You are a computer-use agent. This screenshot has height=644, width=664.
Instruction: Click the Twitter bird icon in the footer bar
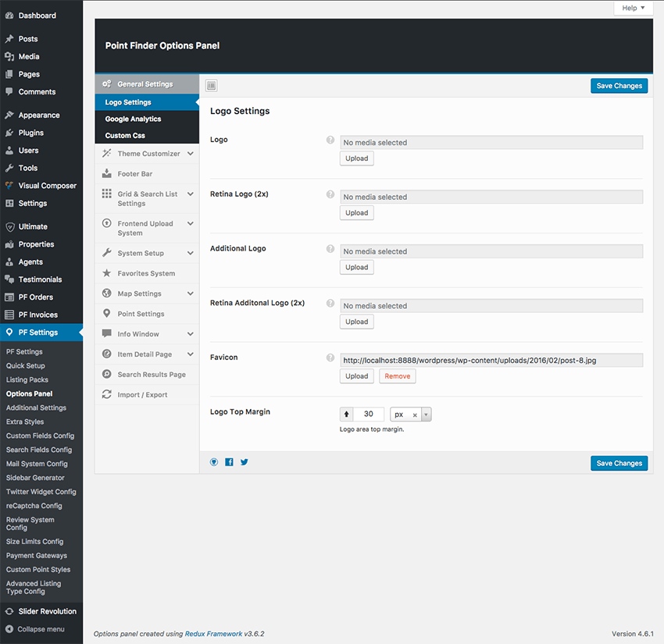[245, 462]
